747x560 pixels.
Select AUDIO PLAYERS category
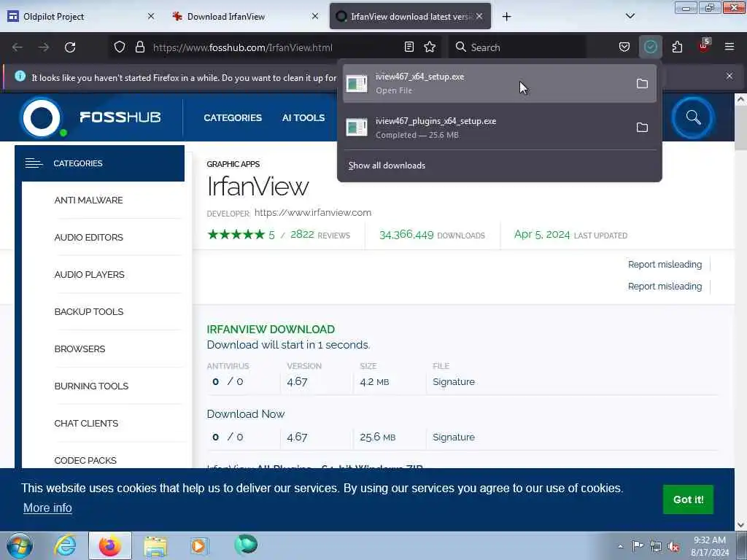pos(90,274)
